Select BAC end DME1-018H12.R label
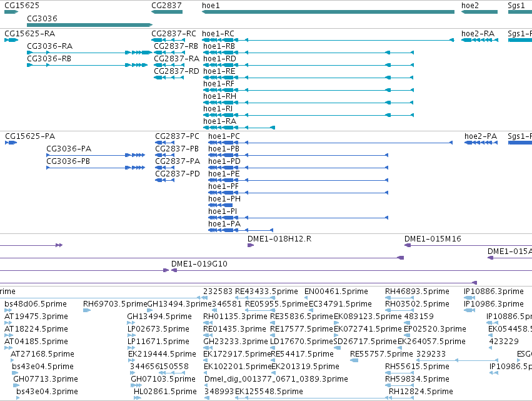 (279, 239)
